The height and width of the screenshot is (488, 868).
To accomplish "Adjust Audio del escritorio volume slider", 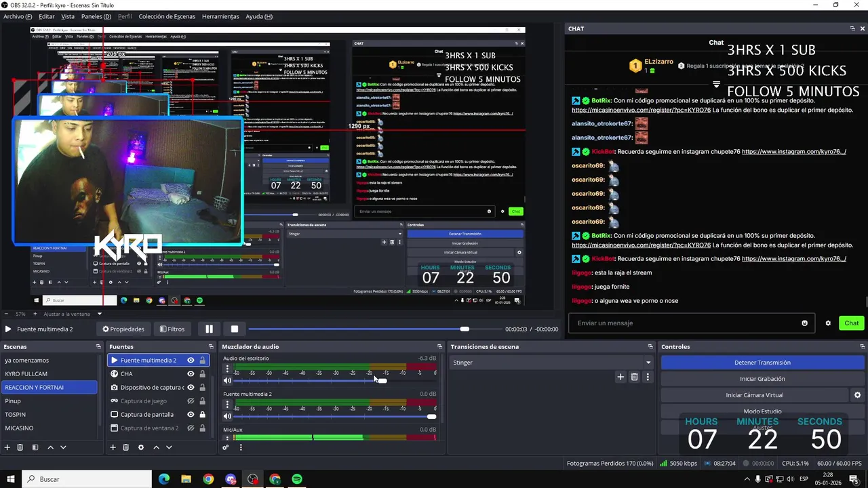I will click(336, 380).
